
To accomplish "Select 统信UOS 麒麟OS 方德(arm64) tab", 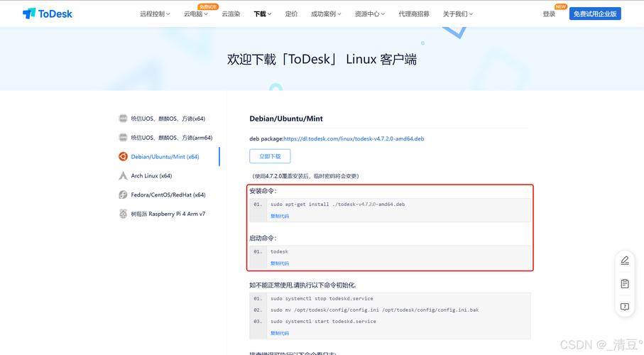I will click(x=172, y=138).
